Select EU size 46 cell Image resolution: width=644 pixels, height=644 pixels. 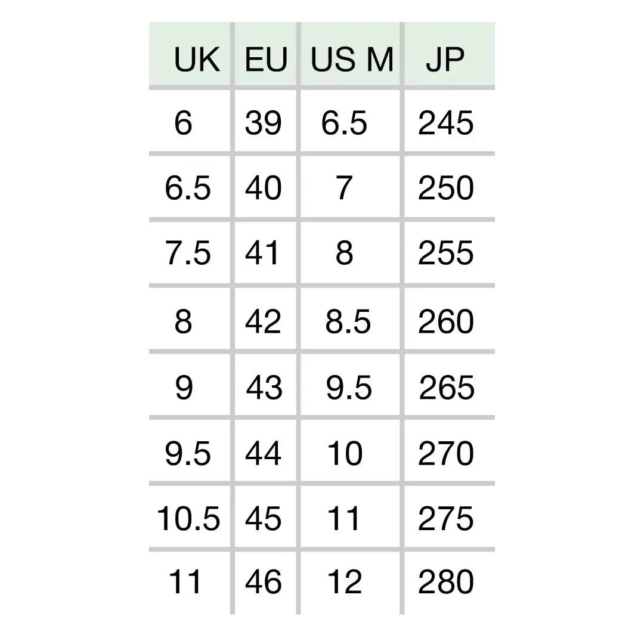263,583
